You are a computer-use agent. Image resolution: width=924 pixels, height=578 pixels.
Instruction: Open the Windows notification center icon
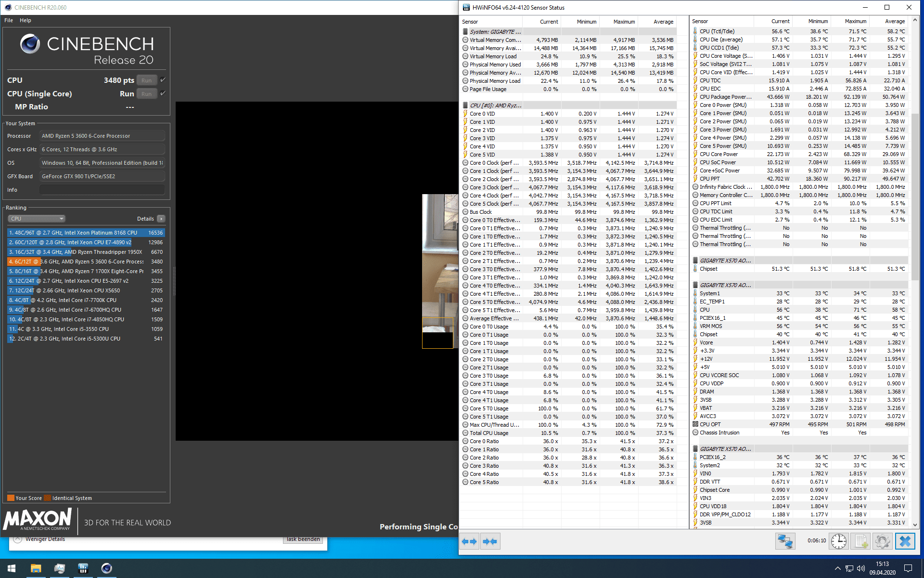(908, 568)
